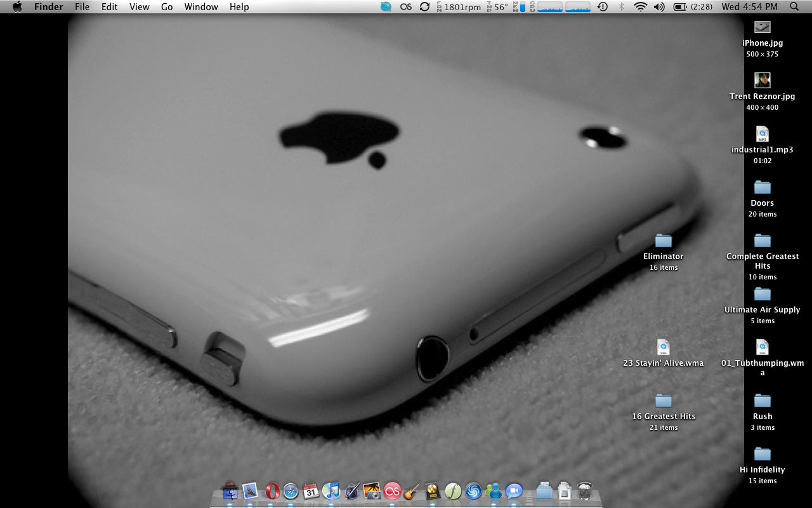Select the Hi Infidelity folder
This screenshot has height=508, width=812.
click(x=763, y=454)
